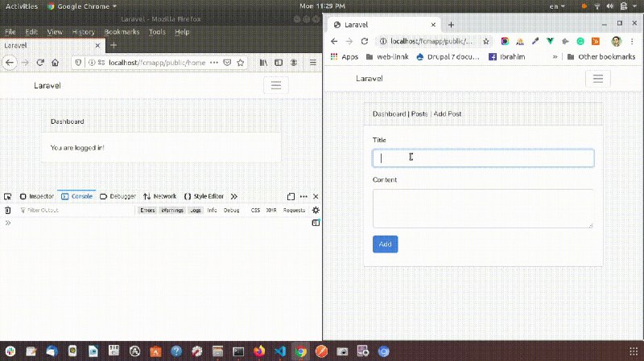Clear the console output with trash icon
The image size is (644, 361).
coord(8,211)
